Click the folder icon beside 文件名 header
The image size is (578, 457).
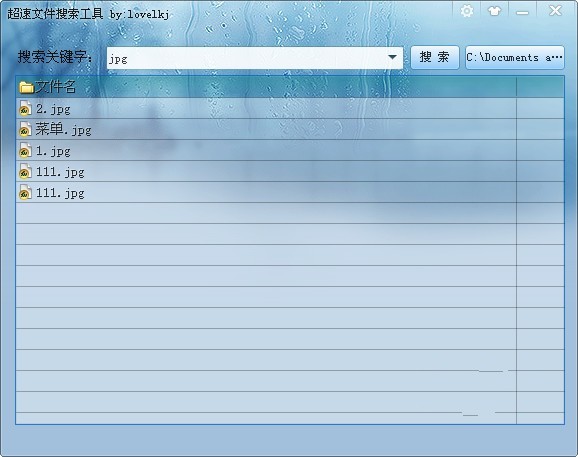pos(27,87)
